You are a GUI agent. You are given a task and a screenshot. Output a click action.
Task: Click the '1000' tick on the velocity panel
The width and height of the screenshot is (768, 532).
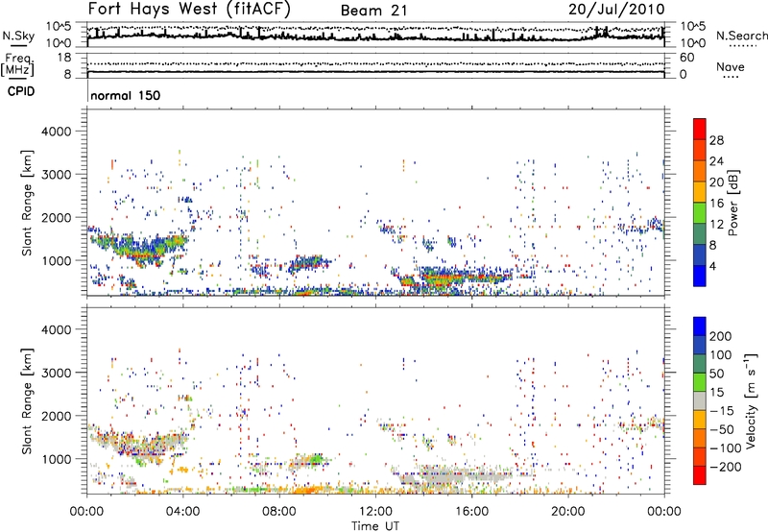(57, 459)
